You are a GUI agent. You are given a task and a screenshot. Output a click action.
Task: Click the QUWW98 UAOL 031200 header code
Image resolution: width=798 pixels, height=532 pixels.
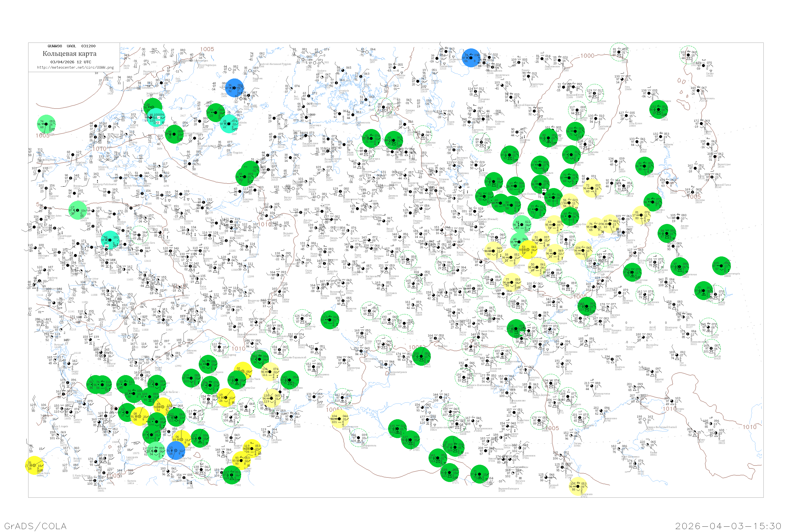[x=72, y=46]
